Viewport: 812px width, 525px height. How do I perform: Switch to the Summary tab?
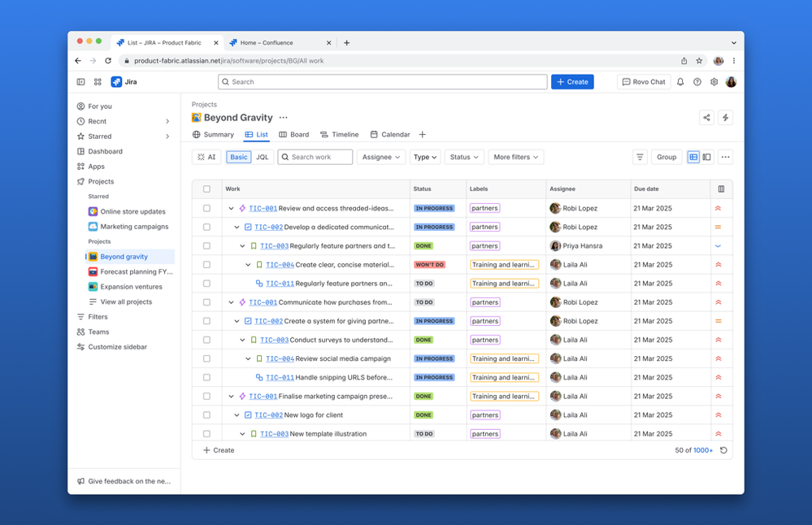click(x=213, y=135)
